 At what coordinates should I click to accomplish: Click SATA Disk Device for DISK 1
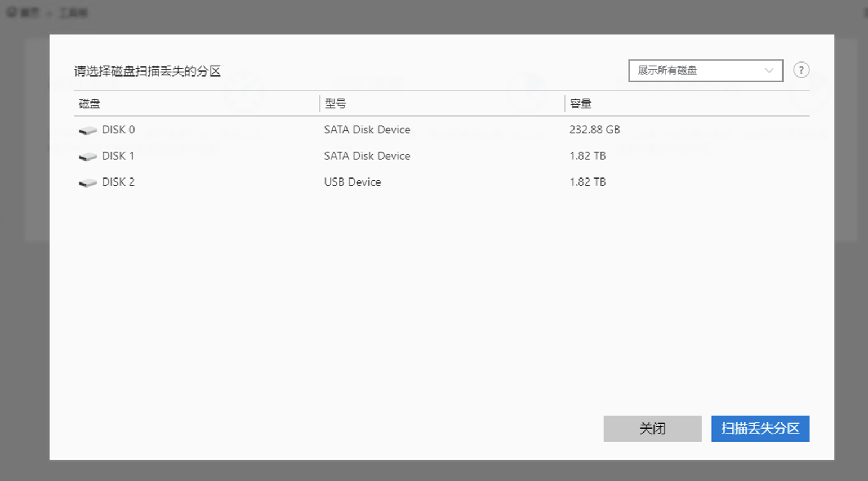click(367, 156)
